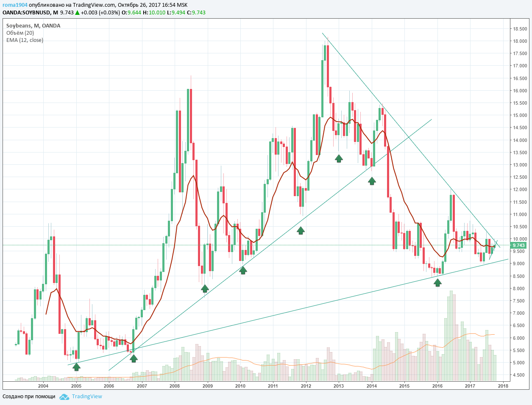Click the TradingView.com text in the header

click(x=94, y=5)
